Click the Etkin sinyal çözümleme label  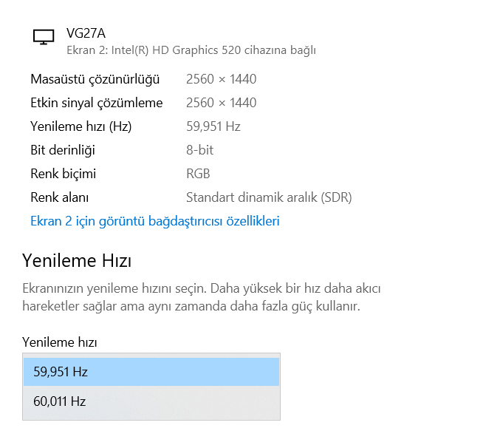97,103
